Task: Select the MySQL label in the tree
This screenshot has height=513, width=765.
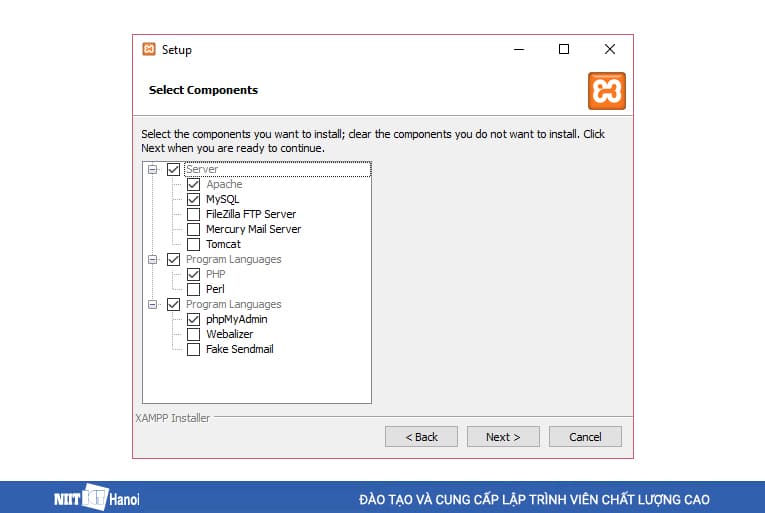Action: 222,199
